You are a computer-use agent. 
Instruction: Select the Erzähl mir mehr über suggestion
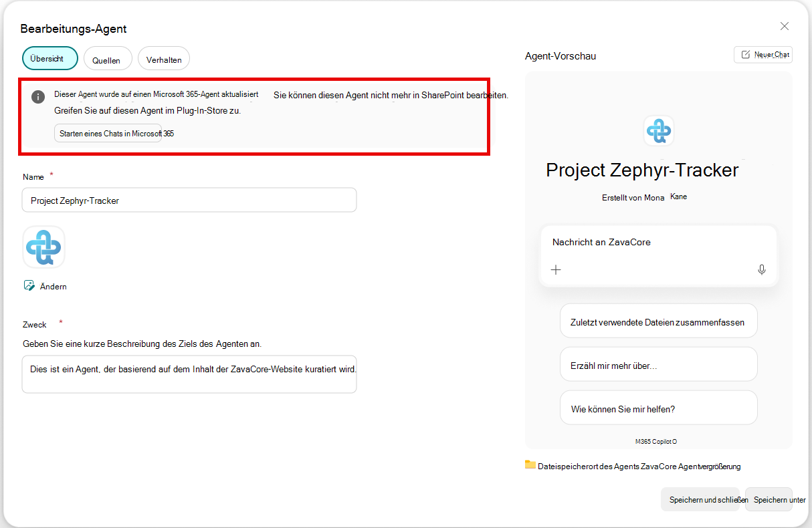click(x=659, y=366)
